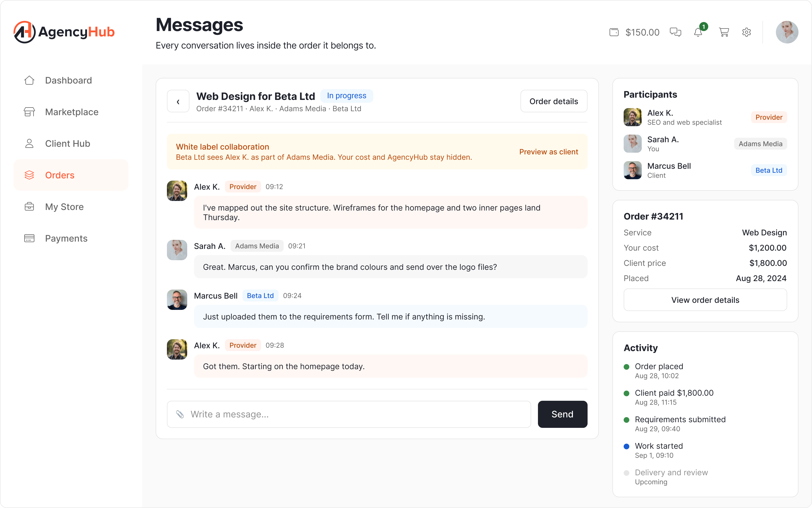Click the Orders layers icon
Screen dimensions: 812x508
coord(29,175)
